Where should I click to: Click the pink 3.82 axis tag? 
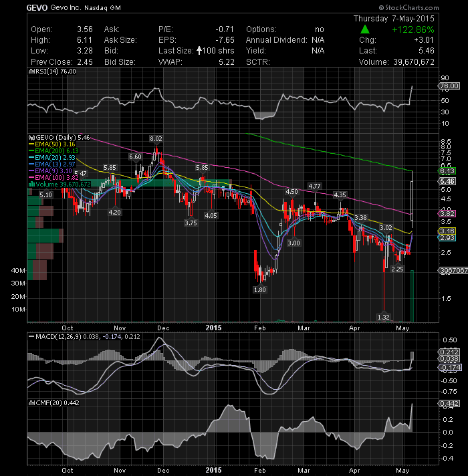(x=447, y=214)
